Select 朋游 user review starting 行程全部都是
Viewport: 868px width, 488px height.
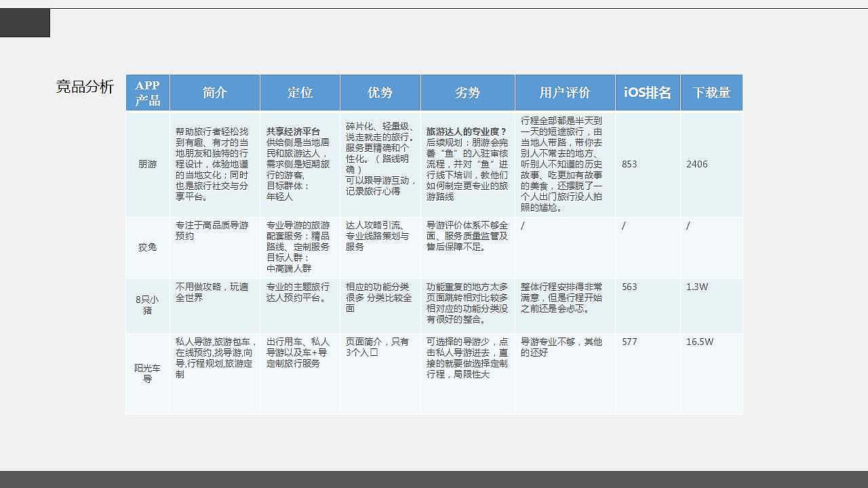(x=566, y=164)
